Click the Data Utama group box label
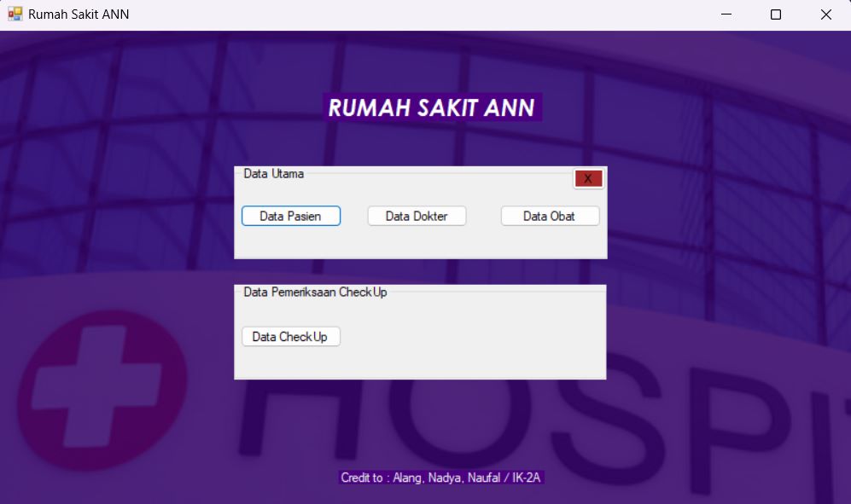Screen dimensions: 851x504 pos(273,173)
